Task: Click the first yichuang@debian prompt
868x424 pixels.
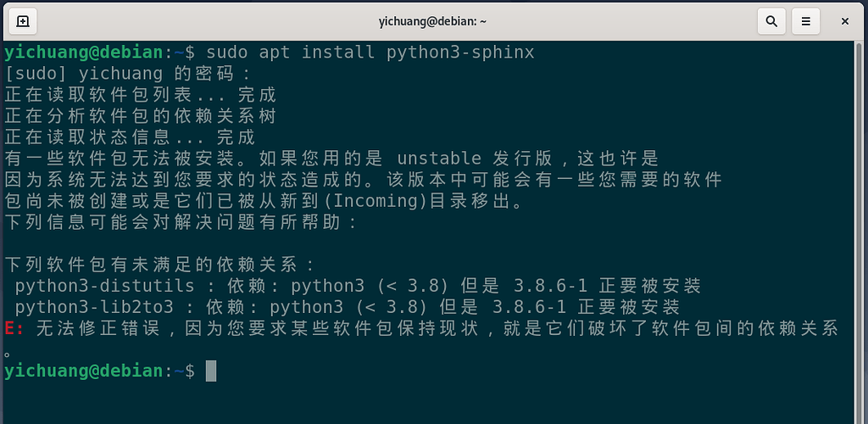Action: (x=83, y=53)
